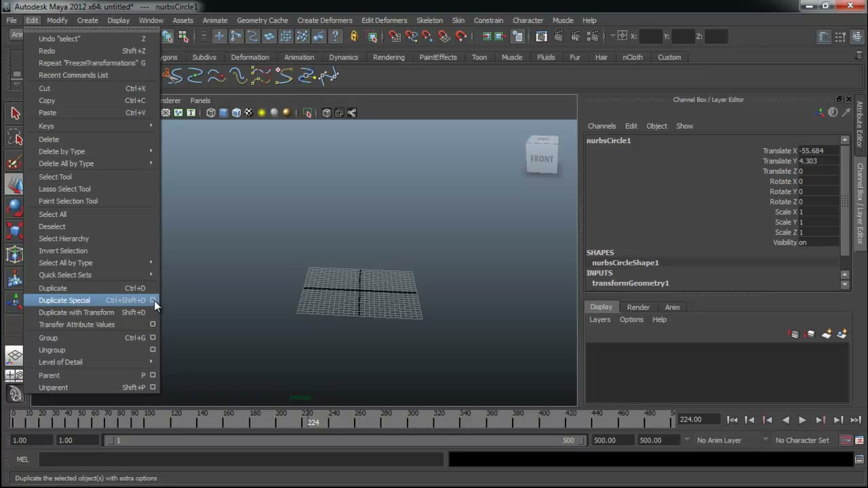The width and height of the screenshot is (868, 488).
Task: Open the Render layer tab
Action: pyautogui.click(x=638, y=307)
